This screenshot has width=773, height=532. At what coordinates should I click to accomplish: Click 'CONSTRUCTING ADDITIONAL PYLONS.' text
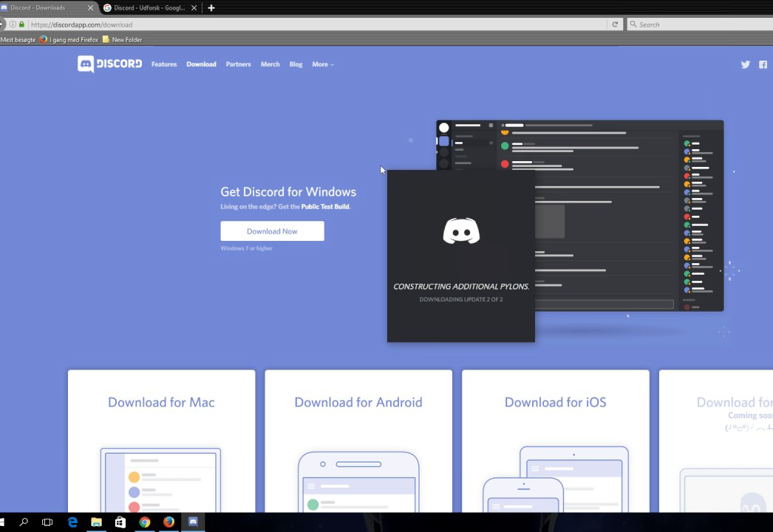point(461,287)
